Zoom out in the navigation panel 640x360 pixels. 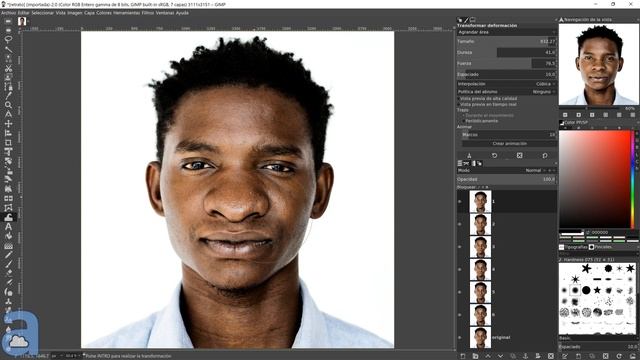point(565,115)
